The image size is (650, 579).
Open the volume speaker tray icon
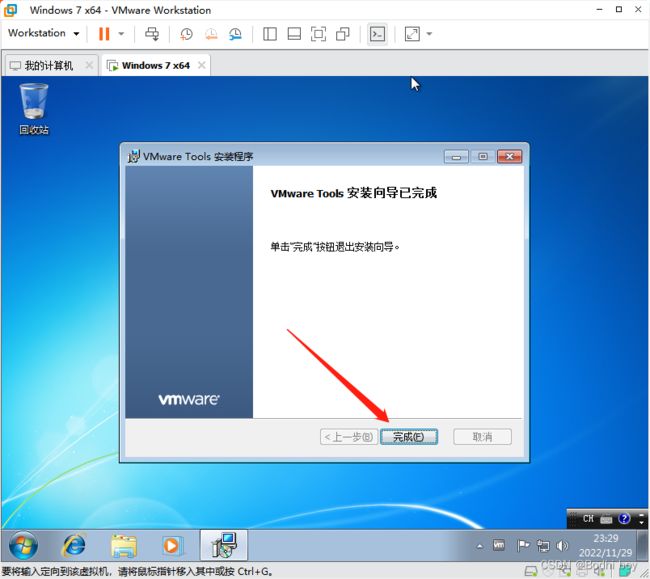pyautogui.click(x=562, y=546)
